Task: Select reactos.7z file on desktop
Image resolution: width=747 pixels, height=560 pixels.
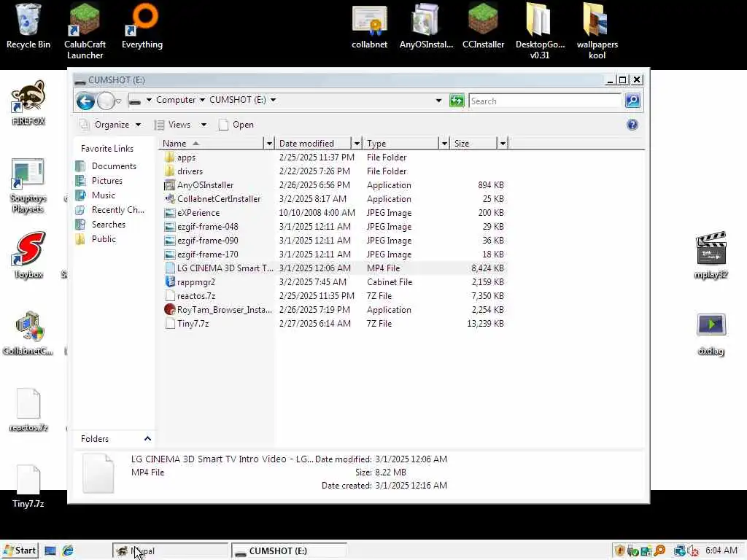Action: (x=28, y=410)
